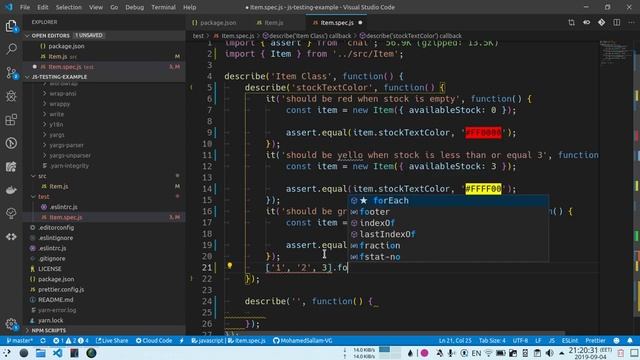Viewport: 640px width, 360px height.
Task: Open the Docker whale icon view
Action: click(11, 190)
